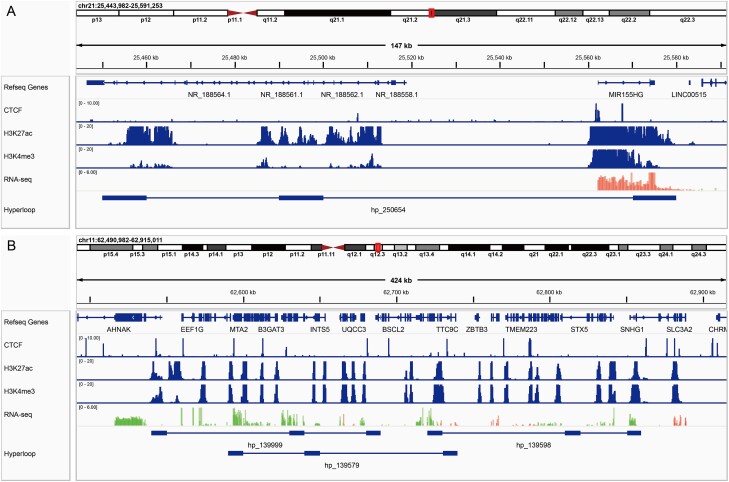The height and width of the screenshot is (482, 729).
Task: Click the green RNA-seq signal over AHNAK
Action: (x=130, y=421)
